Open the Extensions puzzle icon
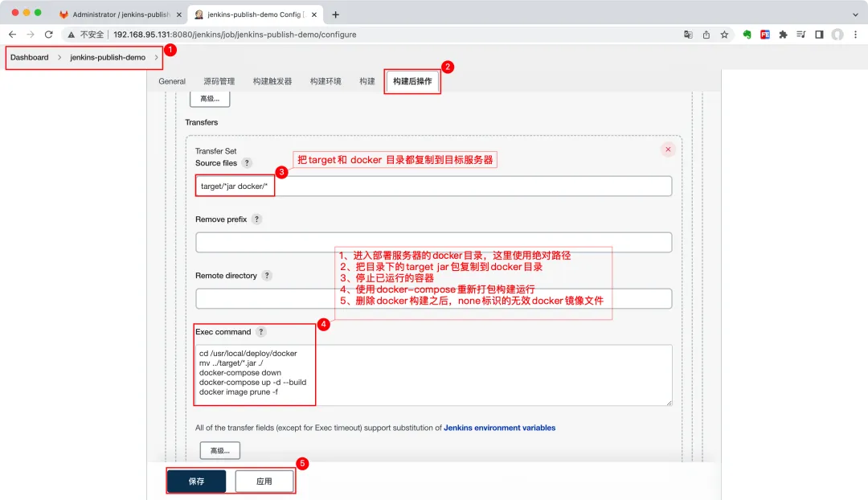This screenshot has height=500, width=868. pyautogui.click(x=783, y=35)
